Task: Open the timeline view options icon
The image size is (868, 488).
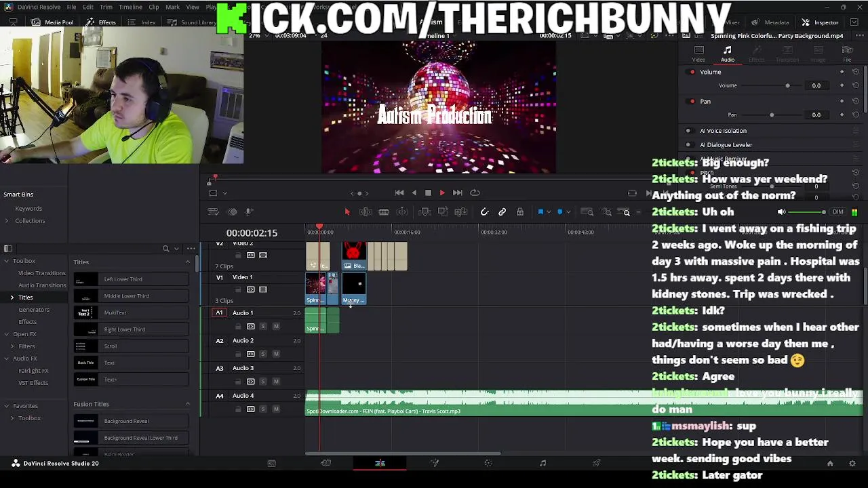Action: pos(213,212)
